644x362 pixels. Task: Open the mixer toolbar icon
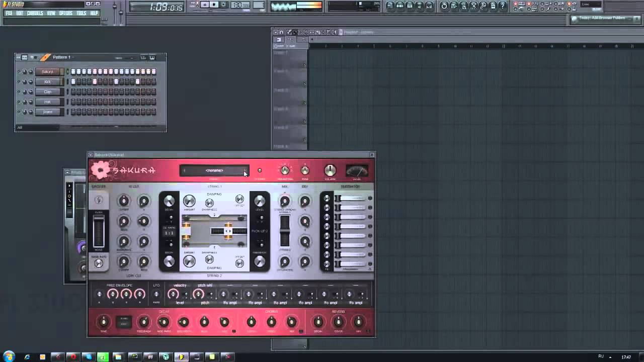(429, 6)
